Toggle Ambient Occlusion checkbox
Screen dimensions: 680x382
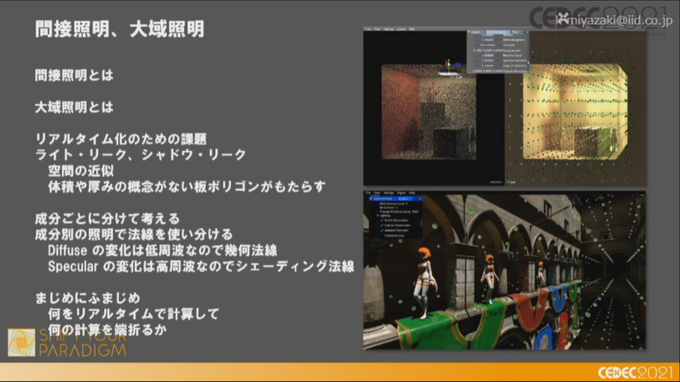382,230
